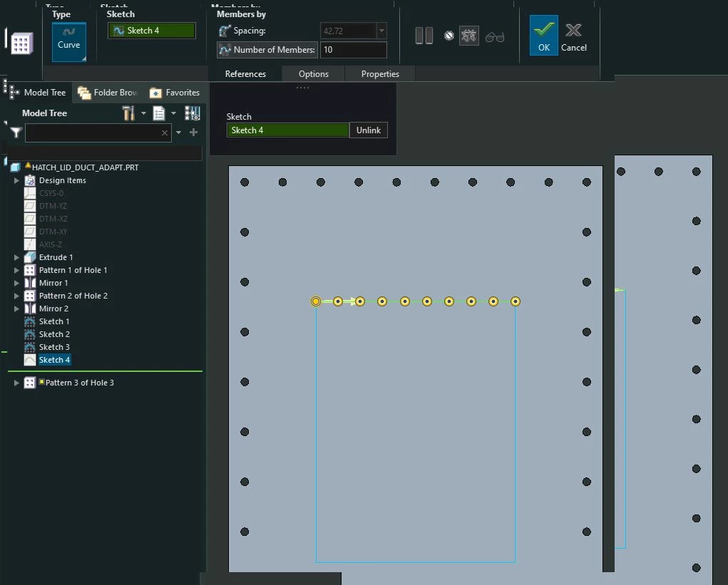Click the second yellow pattern member dot
Viewport: 728px width, 585px height.
338,301
